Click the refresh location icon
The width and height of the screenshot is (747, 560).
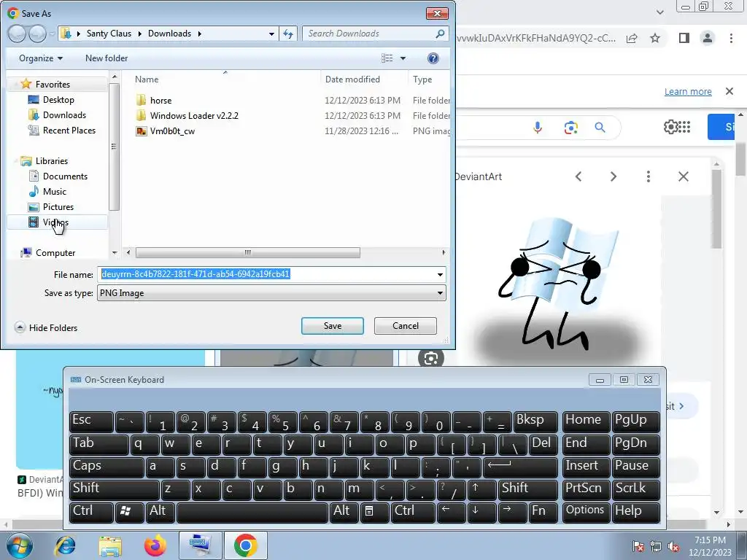[x=288, y=34]
